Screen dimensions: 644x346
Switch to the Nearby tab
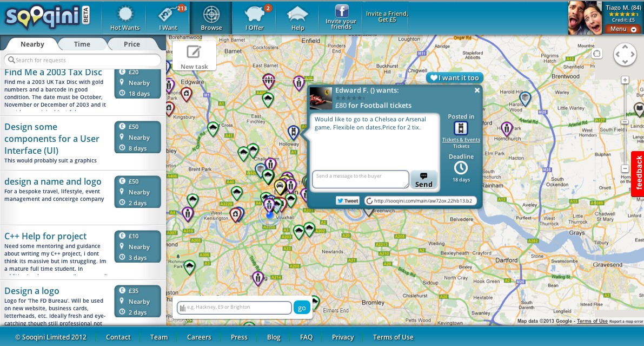point(32,44)
